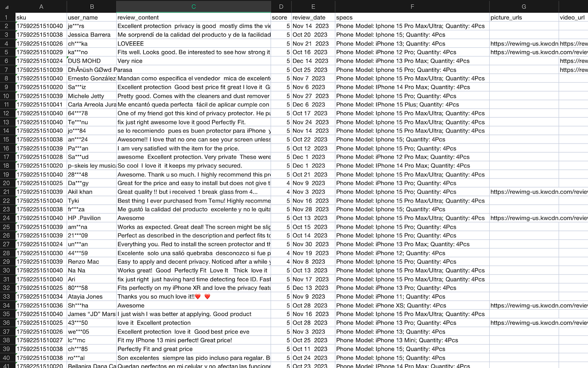588x368 pixels.
Task: Select the 'Fit my IPhone 13 mini perfect!' cell
Action: coord(193,340)
